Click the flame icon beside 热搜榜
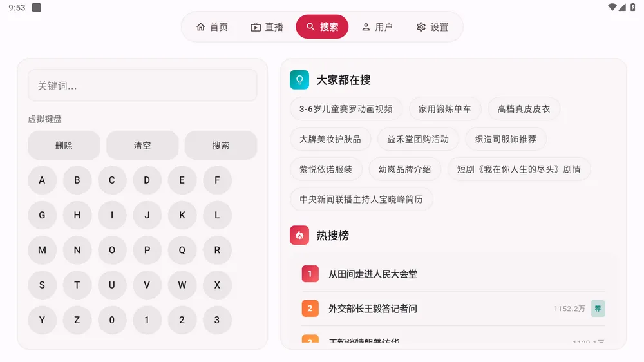This screenshot has height=362, width=644. point(299,236)
